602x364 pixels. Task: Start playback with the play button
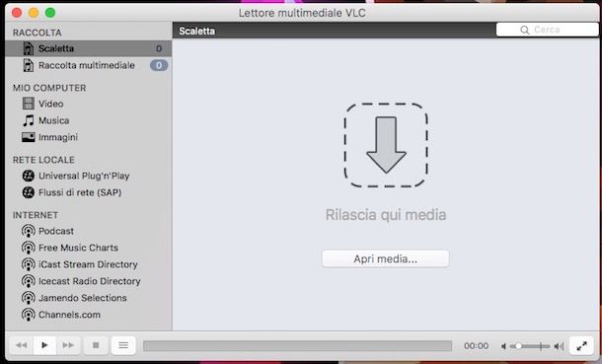click(44, 345)
